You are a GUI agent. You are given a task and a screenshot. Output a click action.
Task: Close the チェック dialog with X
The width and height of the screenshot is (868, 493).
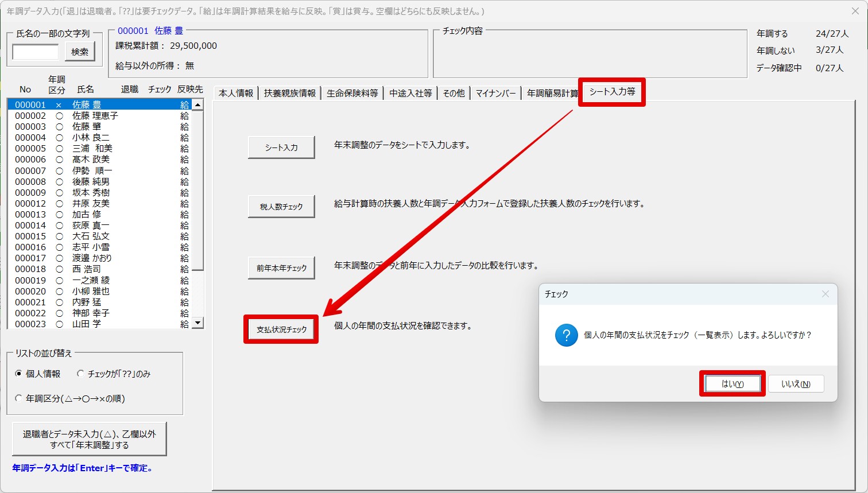pyautogui.click(x=825, y=294)
